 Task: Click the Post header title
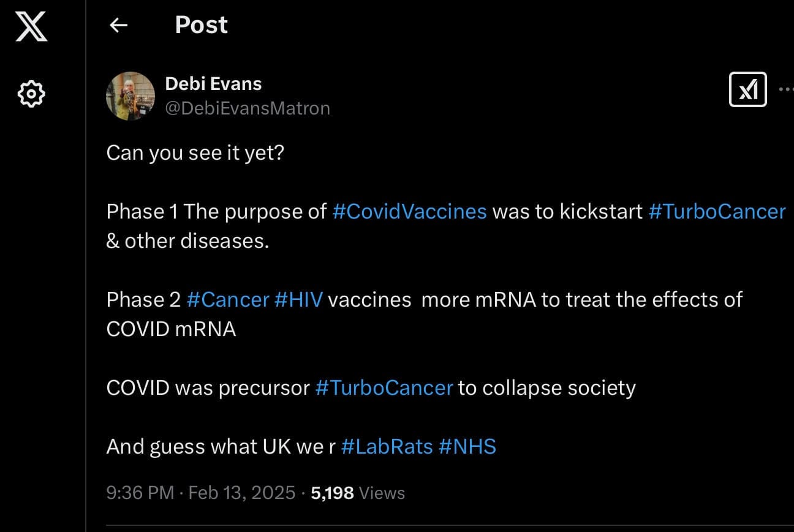pos(201,25)
